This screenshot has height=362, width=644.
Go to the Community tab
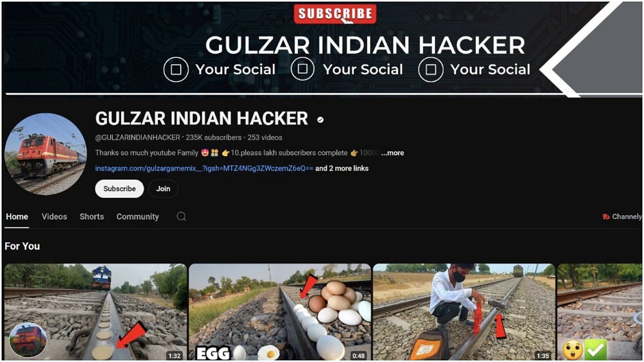coord(137,217)
